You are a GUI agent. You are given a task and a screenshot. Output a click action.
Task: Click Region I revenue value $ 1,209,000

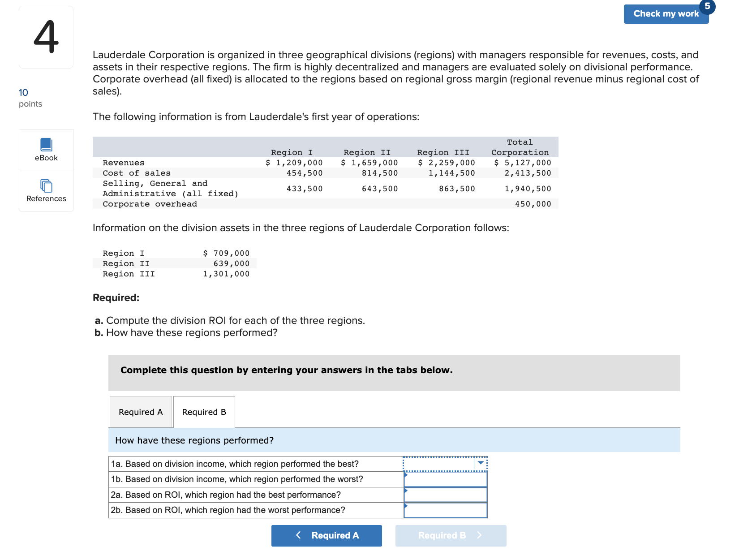294,163
